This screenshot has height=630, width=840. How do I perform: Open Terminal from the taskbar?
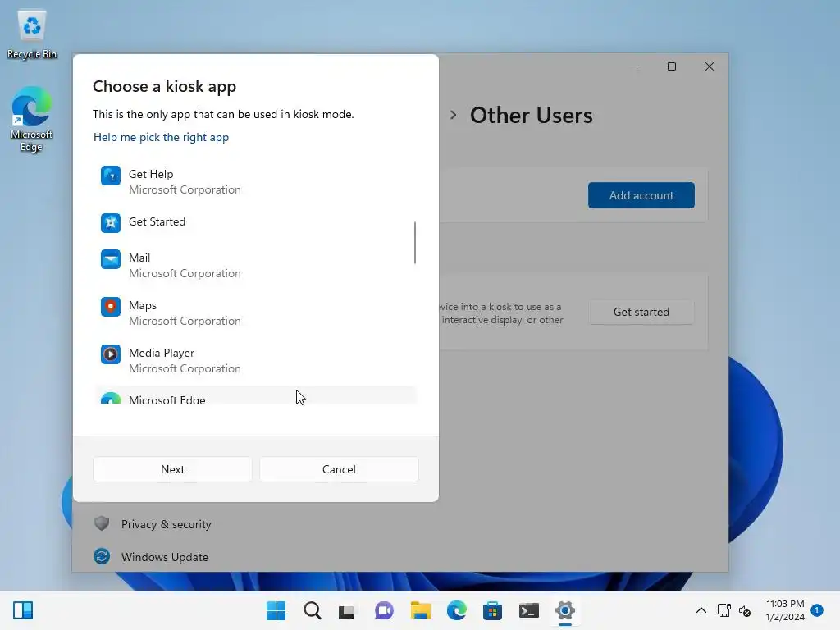click(529, 610)
